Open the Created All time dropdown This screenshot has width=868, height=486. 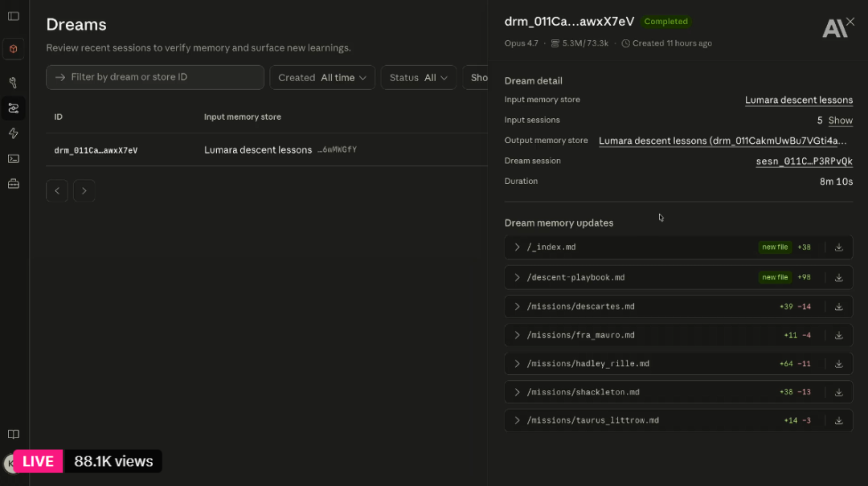[x=322, y=77]
